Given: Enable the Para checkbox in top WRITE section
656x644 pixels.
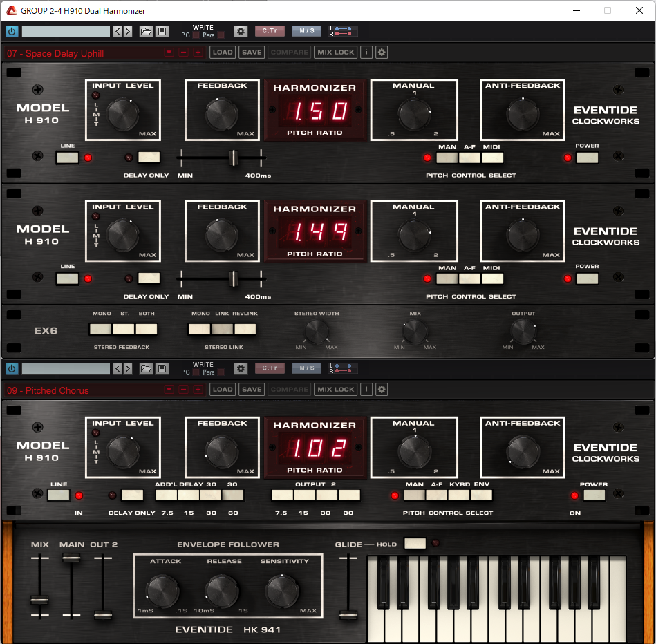Looking at the screenshot, I should click(x=221, y=35).
